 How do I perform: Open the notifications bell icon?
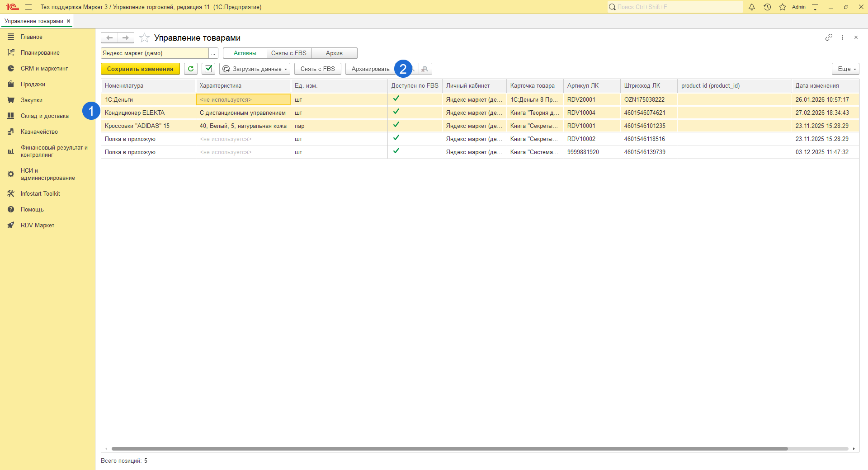click(752, 7)
